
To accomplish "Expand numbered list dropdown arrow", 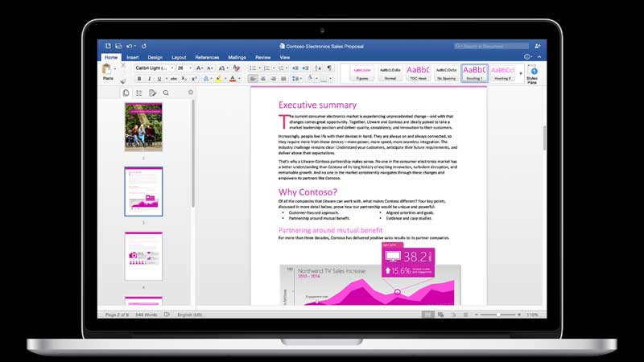I will [274, 68].
